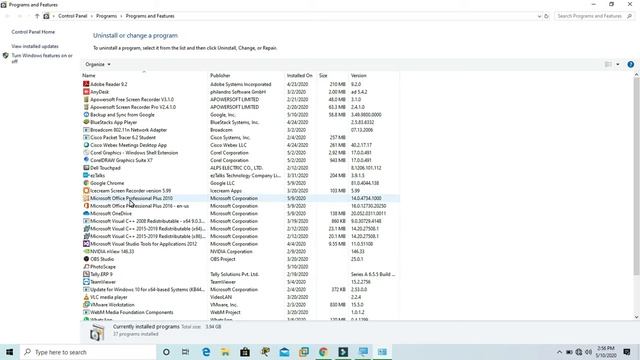Image resolution: width=640 pixels, height=360 pixels.
Task: Click the AnyDesk program icon
Action: coord(86,92)
